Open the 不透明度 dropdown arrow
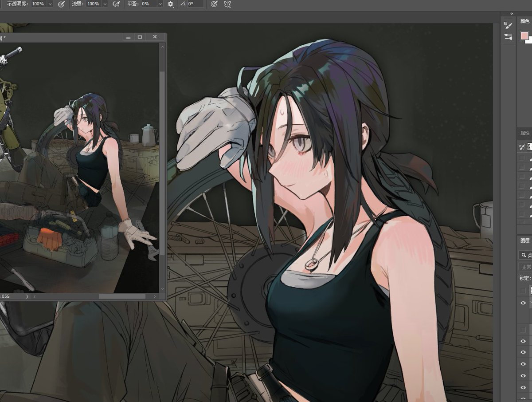Screen dimensions: 532x402 coord(50,4)
